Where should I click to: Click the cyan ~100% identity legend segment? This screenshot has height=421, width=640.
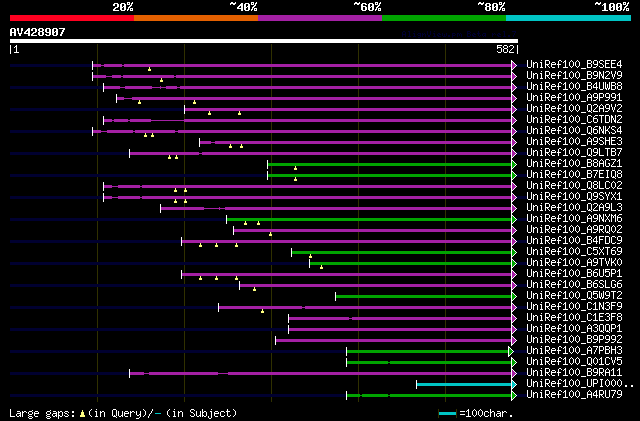568,18
